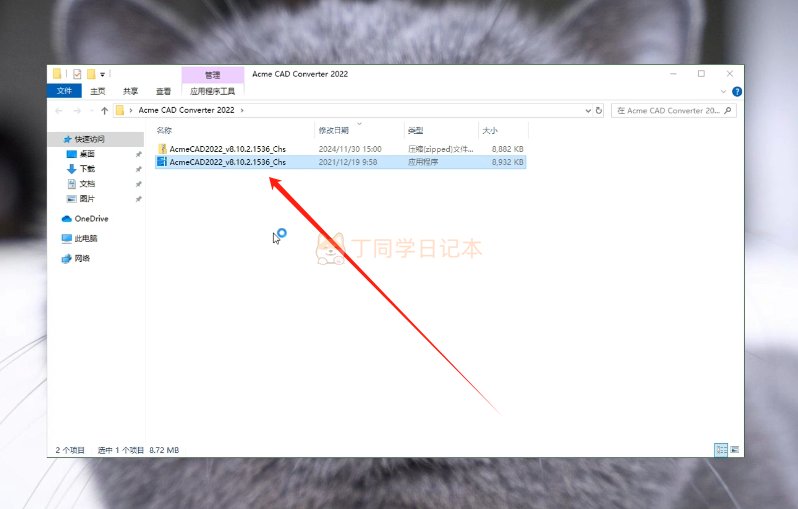
Task: Click the Forward navigation arrow
Action: point(77,110)
